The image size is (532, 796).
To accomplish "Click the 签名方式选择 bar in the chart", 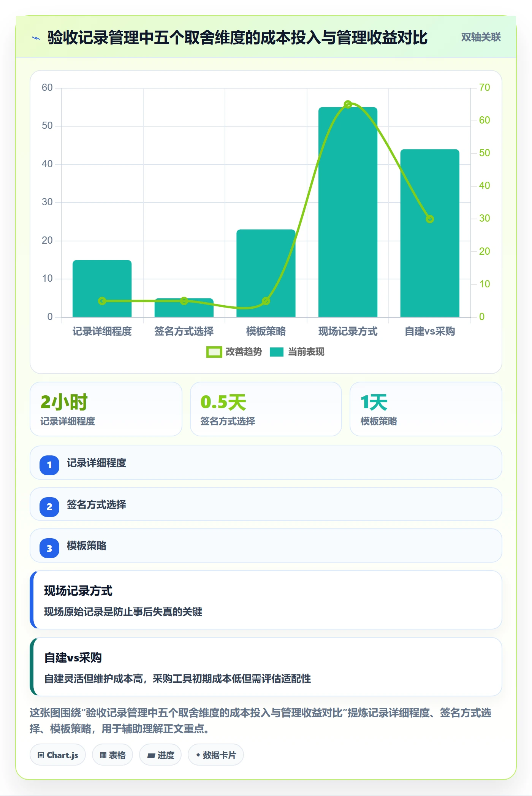I will [x=184, y=308].
